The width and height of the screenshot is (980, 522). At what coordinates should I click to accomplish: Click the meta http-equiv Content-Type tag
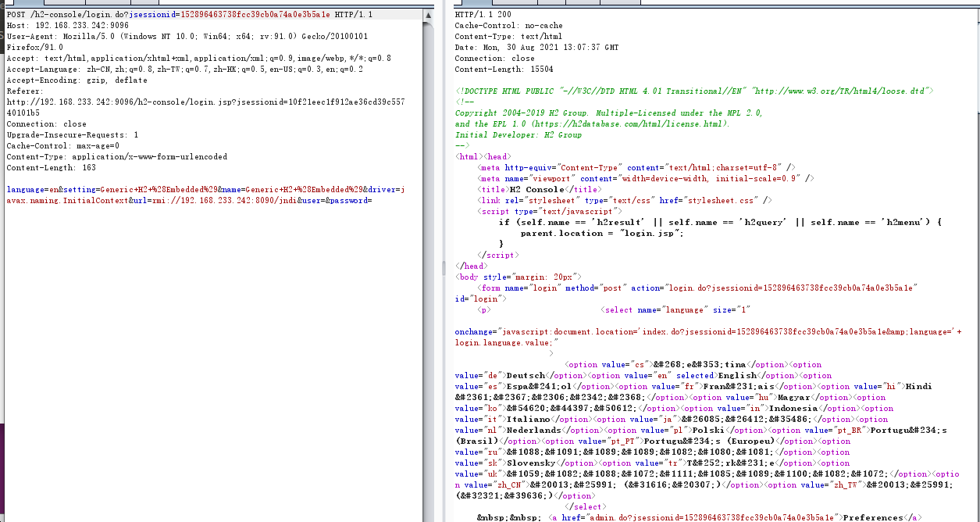tap(636, 168)
